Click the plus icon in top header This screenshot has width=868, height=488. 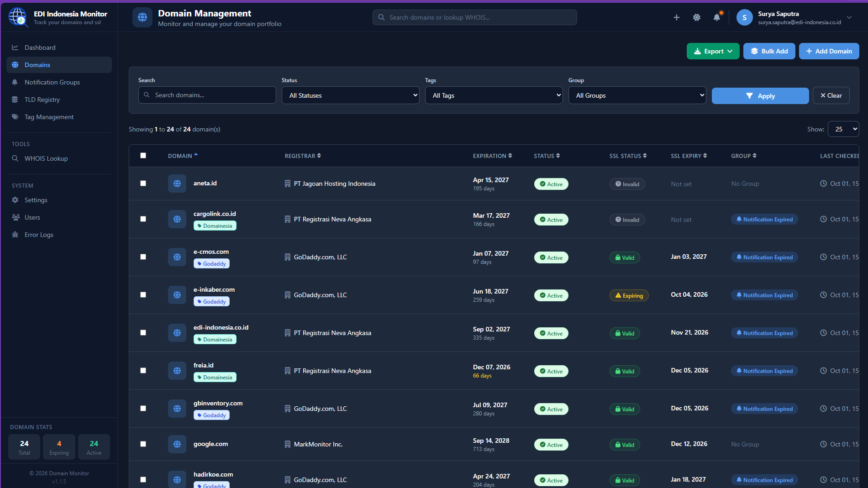[676, 17]
